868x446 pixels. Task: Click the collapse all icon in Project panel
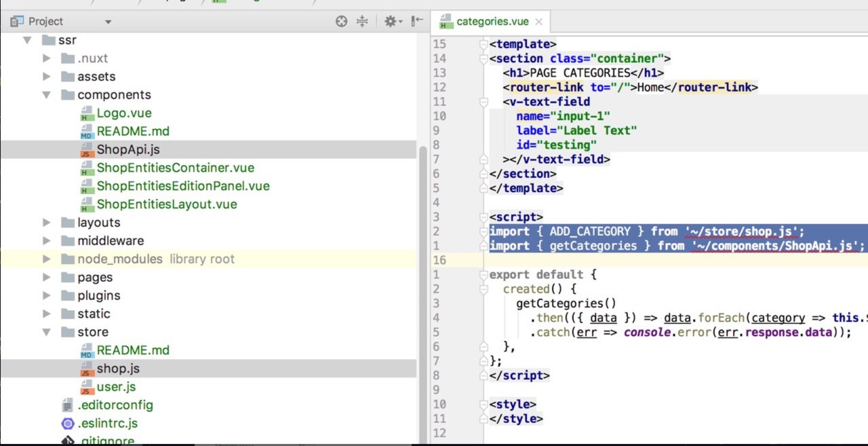(362, 22)
